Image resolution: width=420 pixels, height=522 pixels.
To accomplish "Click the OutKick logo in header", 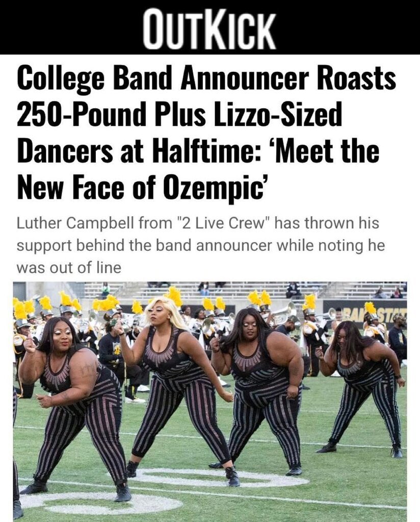I will click(209, 30).
